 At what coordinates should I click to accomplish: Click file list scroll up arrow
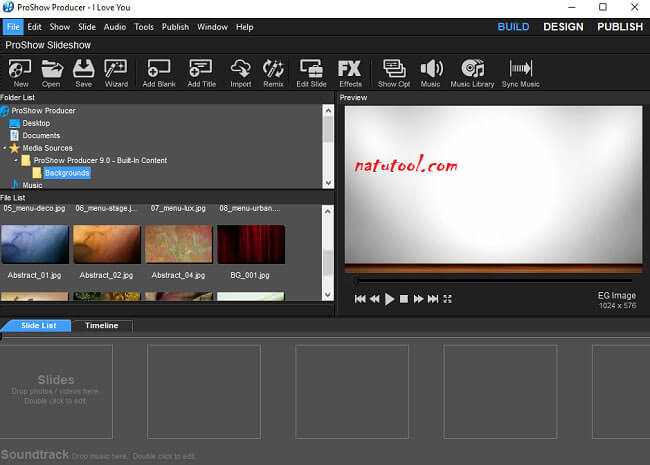[x=328, y=211]
